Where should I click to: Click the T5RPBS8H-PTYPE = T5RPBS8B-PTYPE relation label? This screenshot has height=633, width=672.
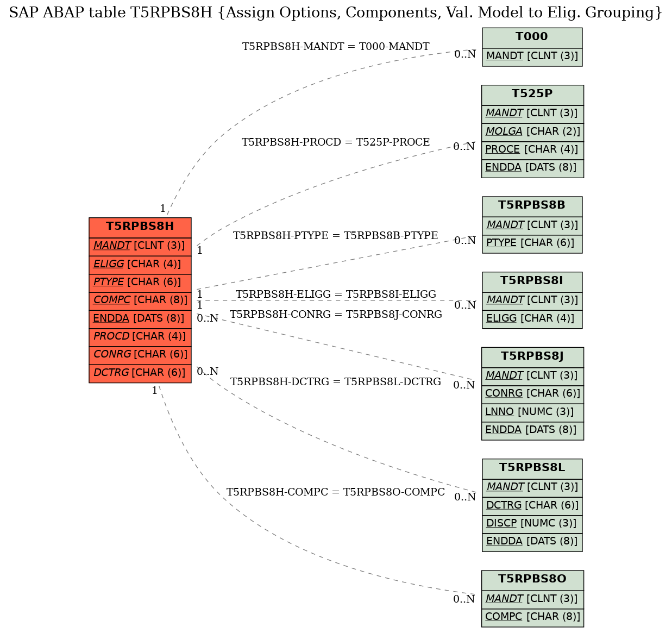point(336,236)
